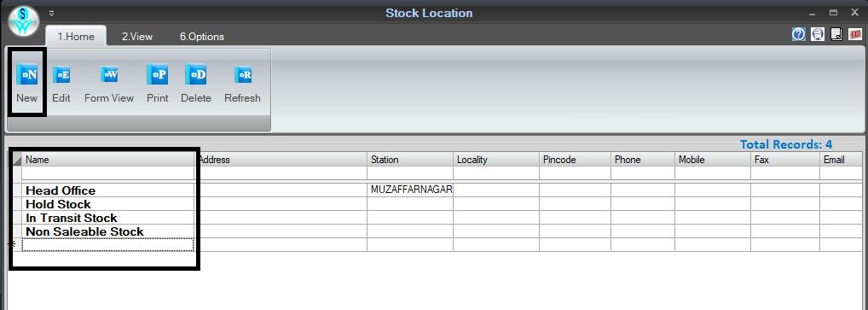Click the Edit toolbar icon
This screenshot has height=310, width=868.
coord(61,74)
